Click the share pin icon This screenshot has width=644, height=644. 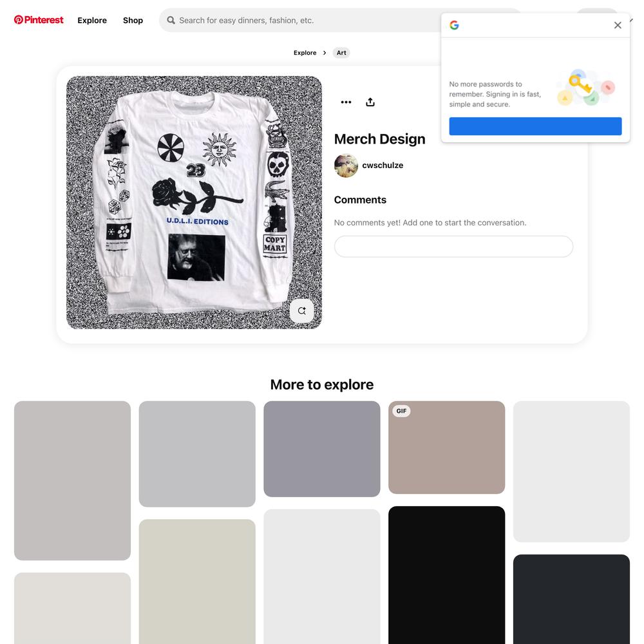370,102
